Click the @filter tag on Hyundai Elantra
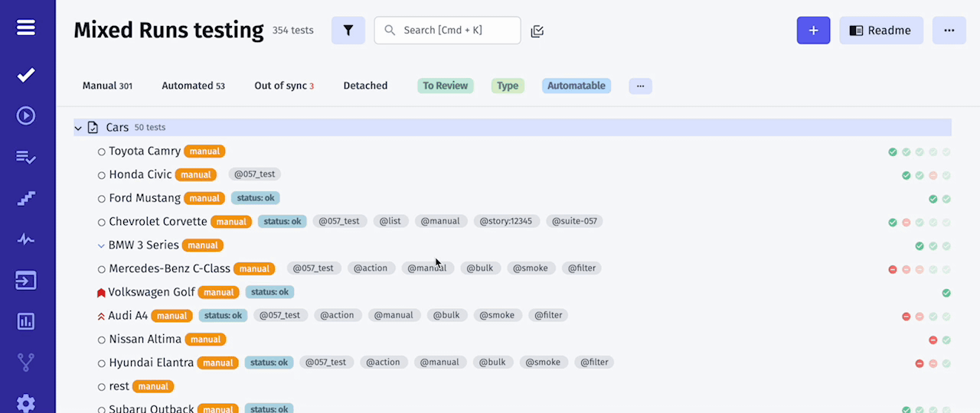Image resolution: width=980 pixels, height=413 pixels. click(594, 363)
